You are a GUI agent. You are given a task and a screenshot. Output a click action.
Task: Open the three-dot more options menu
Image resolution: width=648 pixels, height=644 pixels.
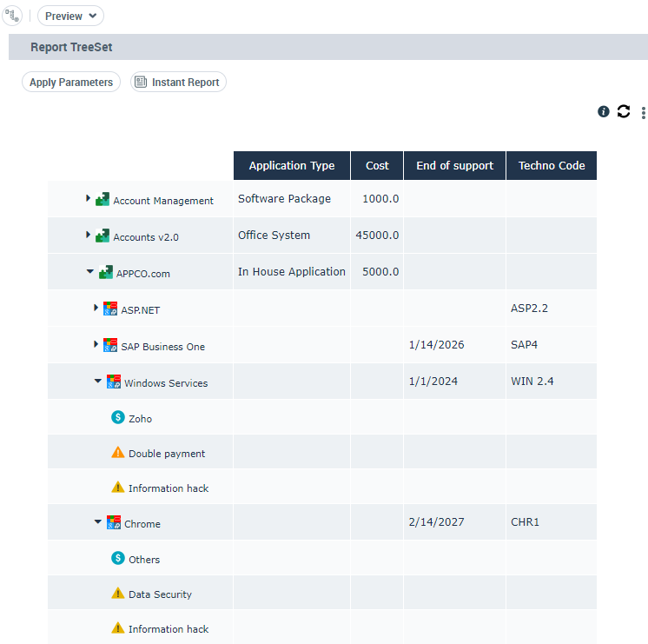point(644,112)
